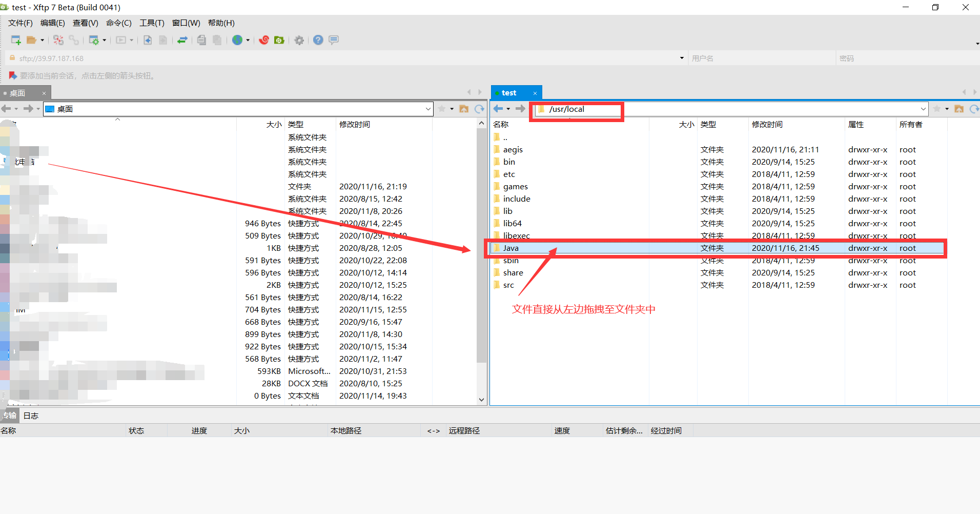Open the 帮助(H) menu

click(x=221, y=23)
